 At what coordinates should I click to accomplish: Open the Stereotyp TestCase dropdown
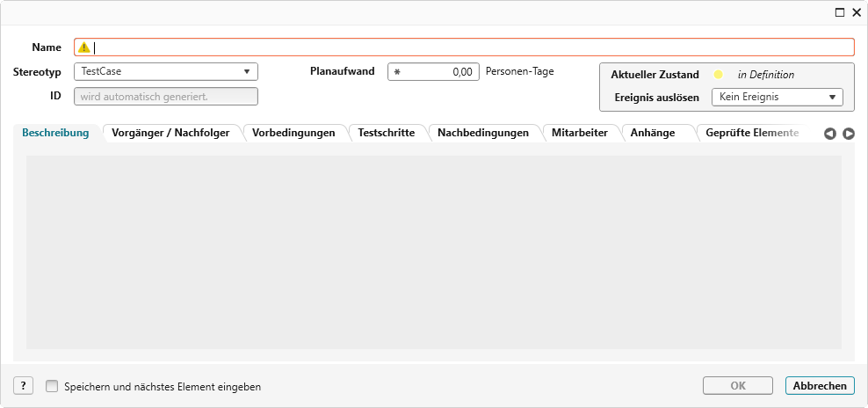[166, 72]
